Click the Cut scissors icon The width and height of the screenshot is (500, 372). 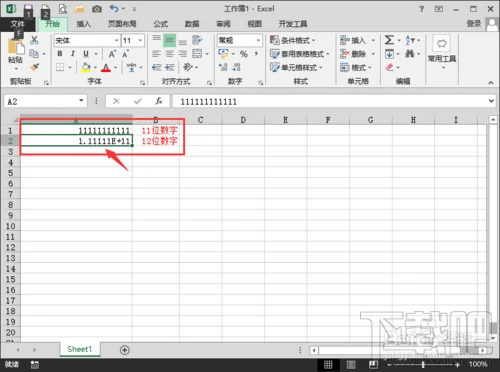[34, 40]
